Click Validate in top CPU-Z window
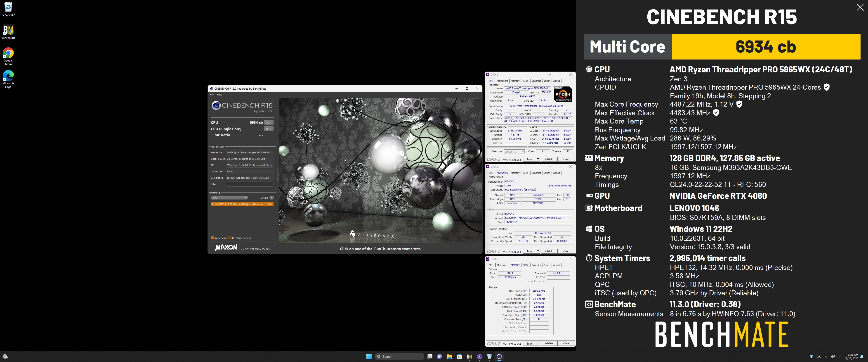The image size is (868, 362). point(549,159)
